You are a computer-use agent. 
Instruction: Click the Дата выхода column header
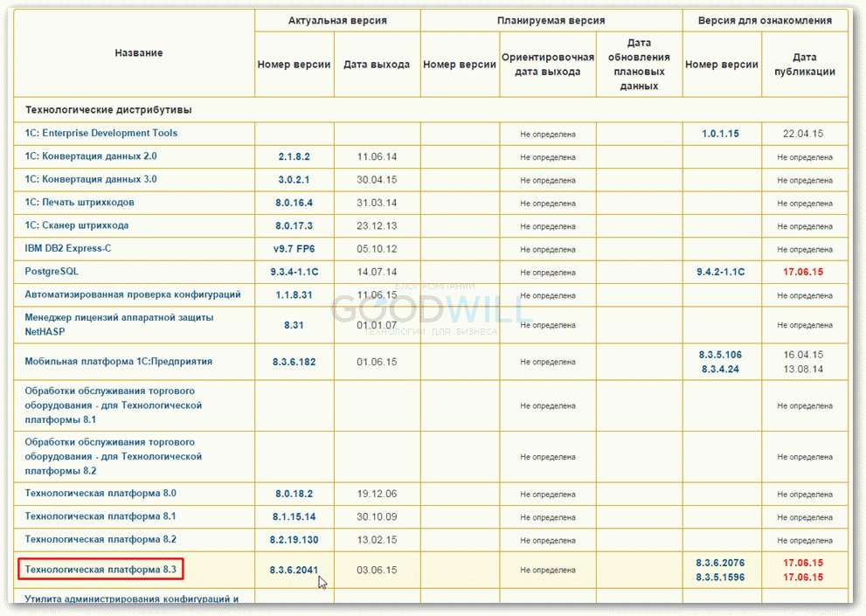click(x=377, y=65)
